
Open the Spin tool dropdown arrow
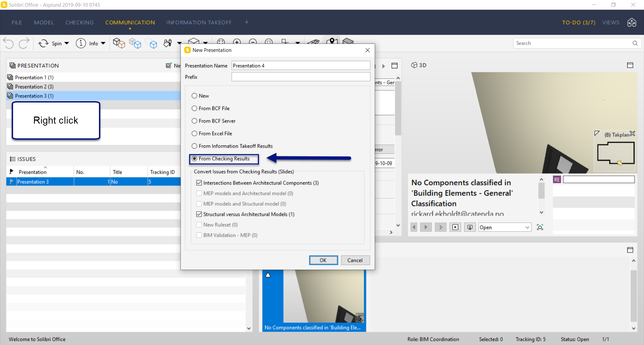click(x=67, y=43)
